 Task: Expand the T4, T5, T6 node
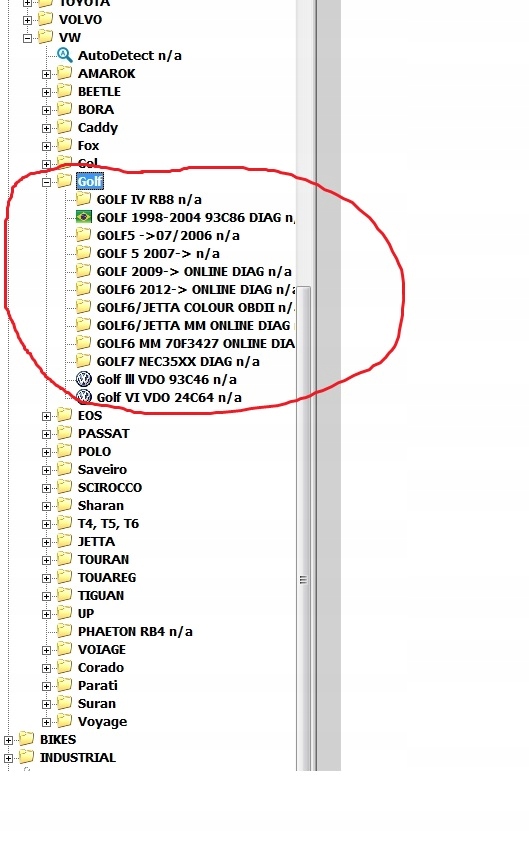[46, 524]
